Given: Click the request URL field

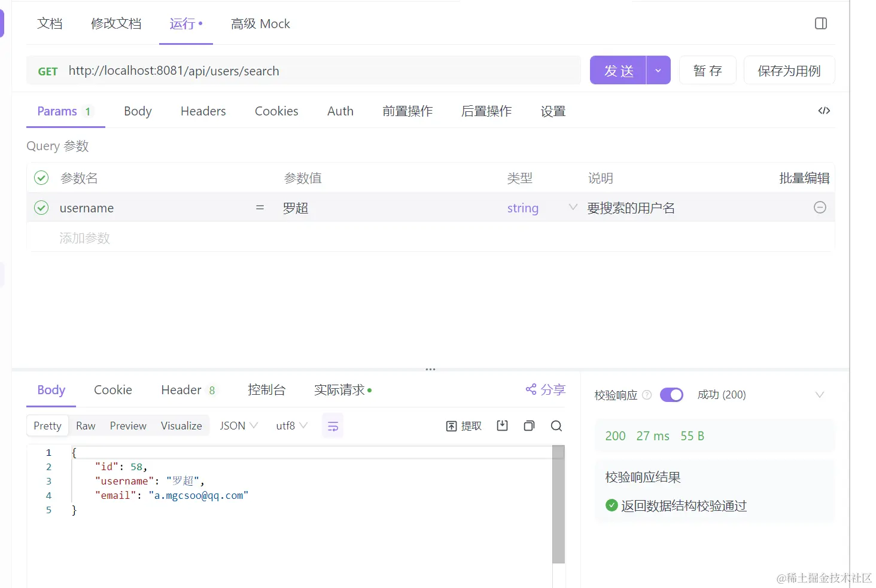Looking at the screenshot, I should tap(323, 71).
